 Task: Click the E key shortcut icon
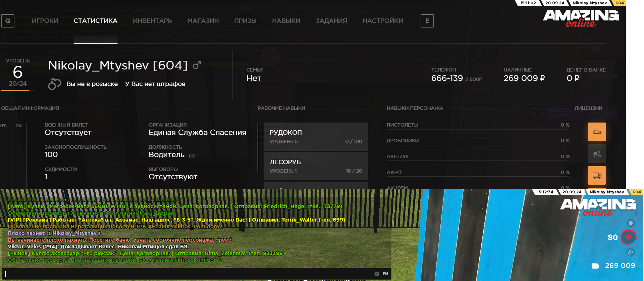427,21
